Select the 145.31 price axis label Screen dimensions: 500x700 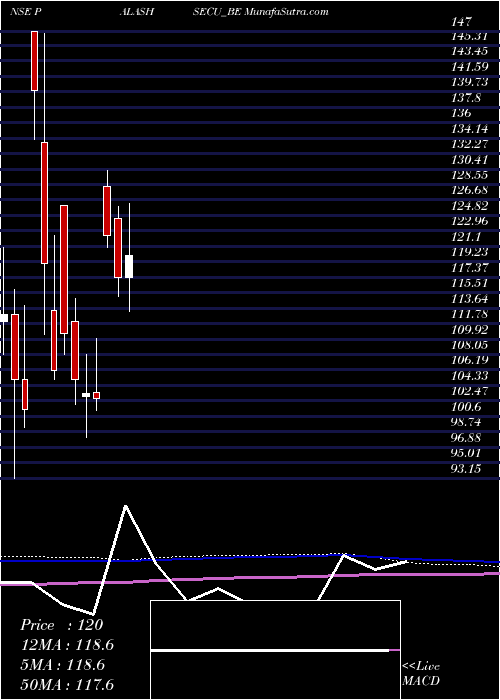pyautogui.click(x=470, y=36)
